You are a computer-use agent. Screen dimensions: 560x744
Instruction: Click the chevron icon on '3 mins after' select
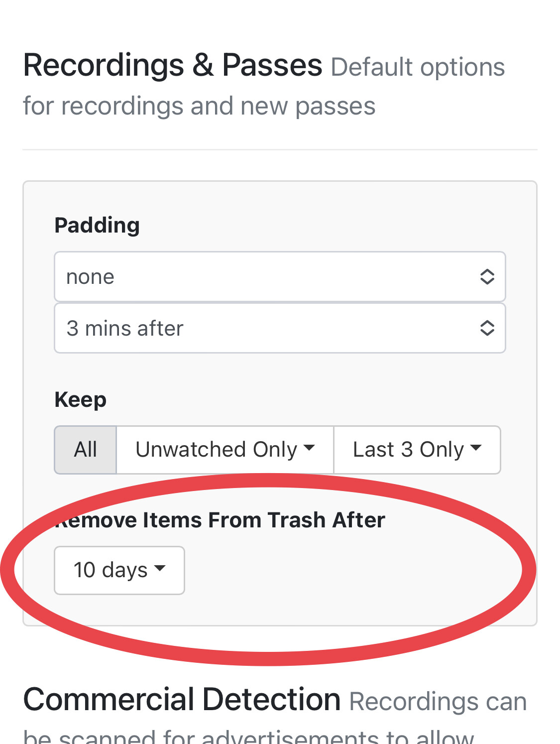(x=487, y=328)
